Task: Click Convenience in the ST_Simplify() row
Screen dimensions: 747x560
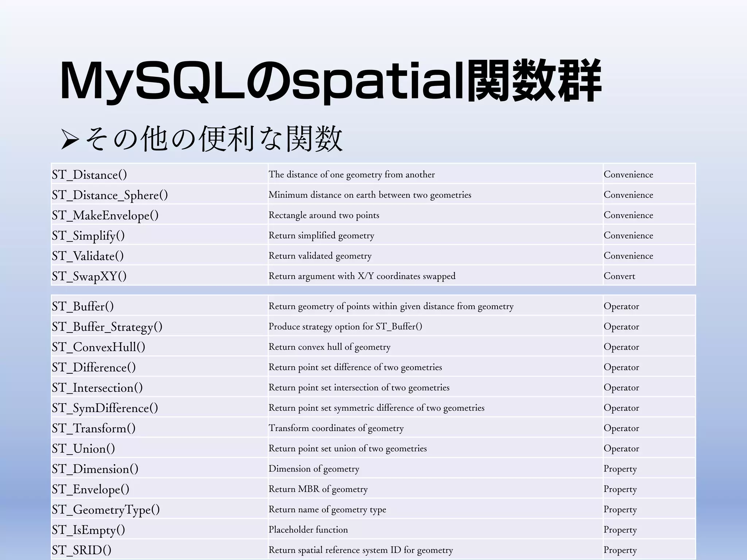Action: 628,236
